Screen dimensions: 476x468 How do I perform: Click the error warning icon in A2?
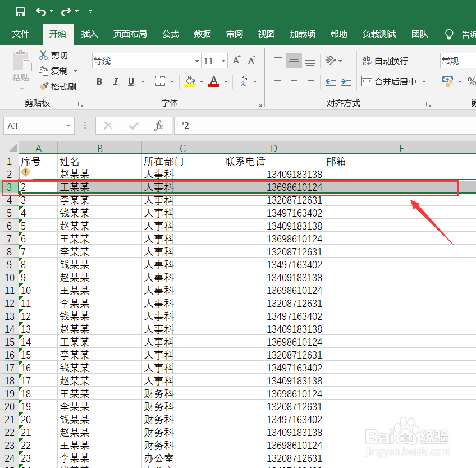coord(26,172)
